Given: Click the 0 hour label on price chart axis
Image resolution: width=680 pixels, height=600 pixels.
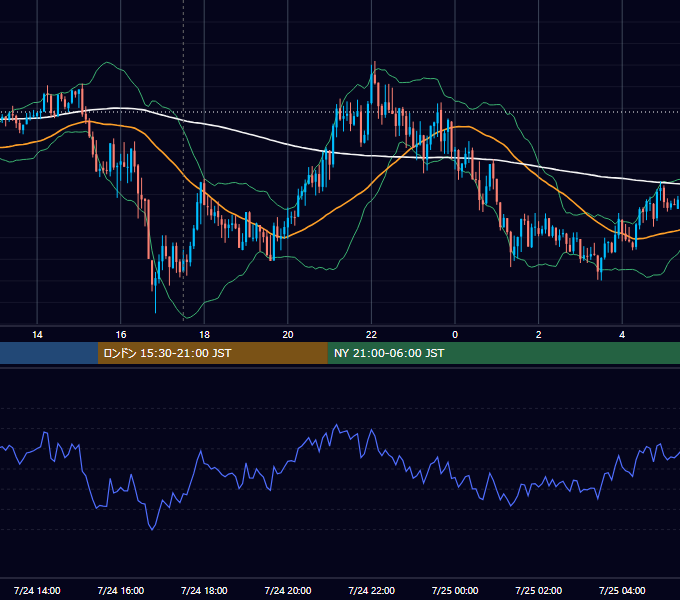Looking at the screenshot, I should [455, 335].
